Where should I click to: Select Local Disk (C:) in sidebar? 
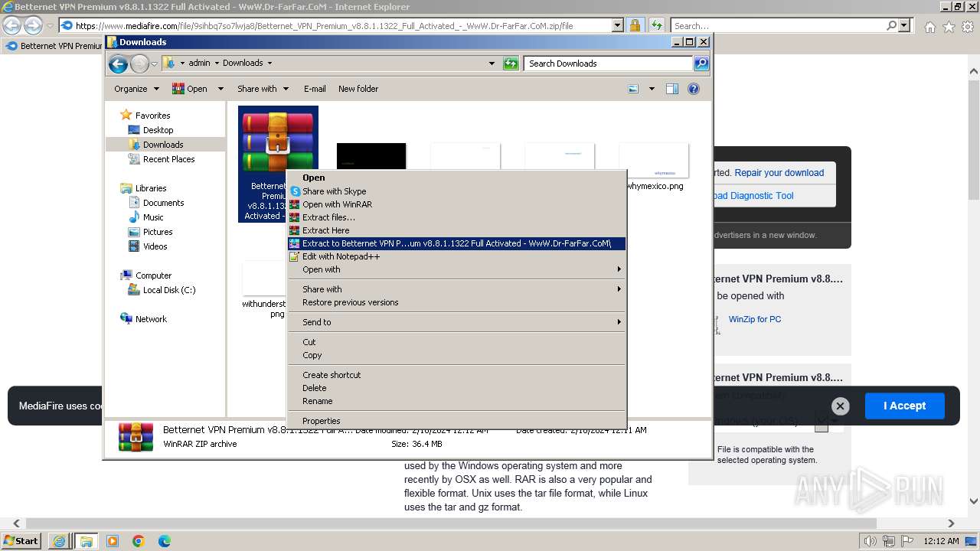pos(168,290)
